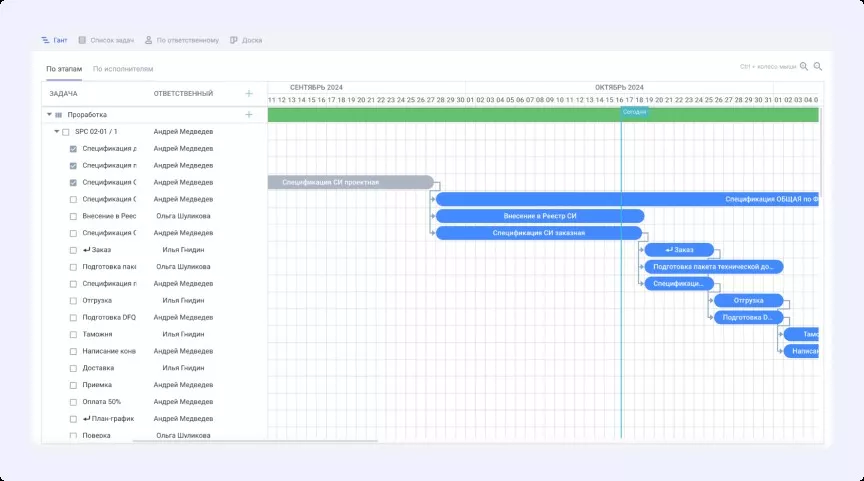Zoom out the timeline with right magnifier

tap(818, 67)
